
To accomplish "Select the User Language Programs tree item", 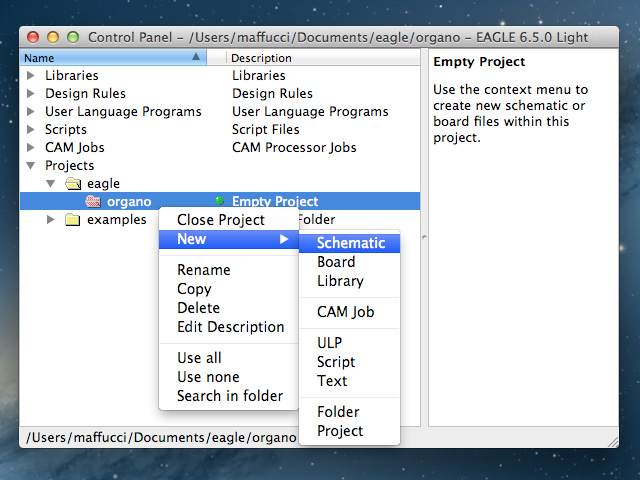I will [x=123, y=111].
